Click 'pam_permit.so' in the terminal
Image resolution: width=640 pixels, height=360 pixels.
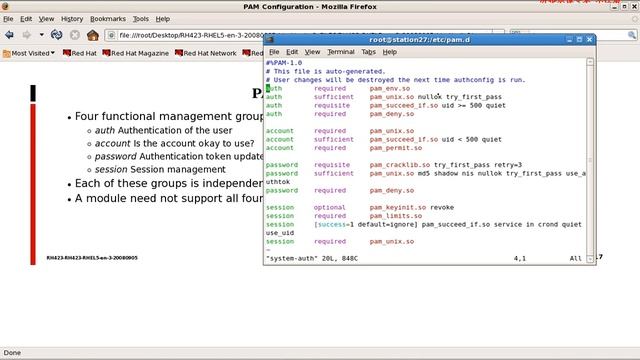396,148
